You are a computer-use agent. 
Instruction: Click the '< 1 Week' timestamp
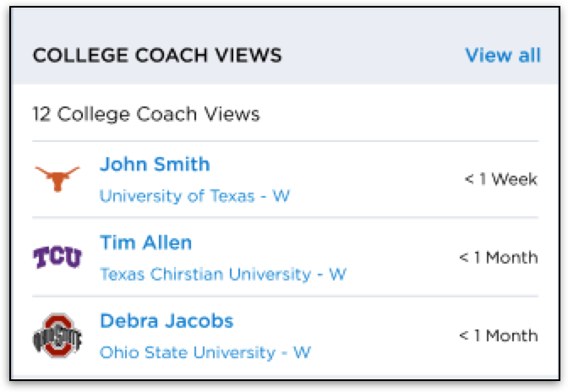[500, 179]
